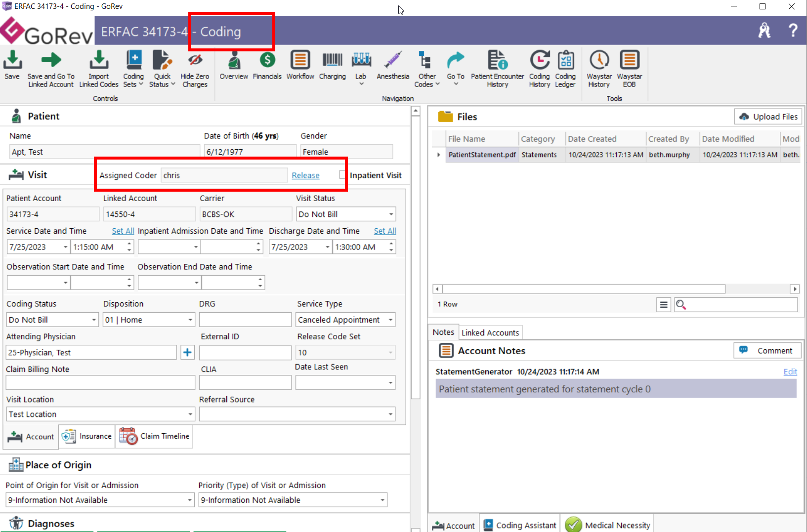Open Point of Origin dropdown
Viewport: 807px width, 532px height.
coord(189,500)
